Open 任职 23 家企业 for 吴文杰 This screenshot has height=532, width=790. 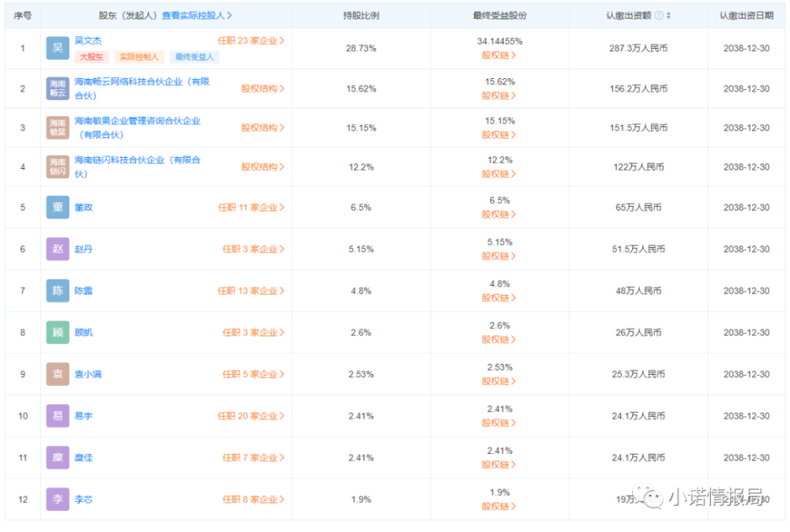251,41
